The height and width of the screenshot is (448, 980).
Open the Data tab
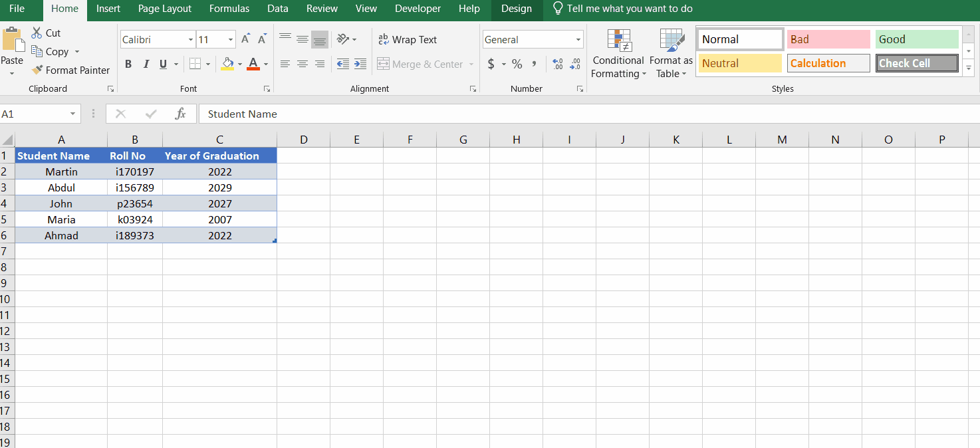pyautogui.click(x=278, y=9)
